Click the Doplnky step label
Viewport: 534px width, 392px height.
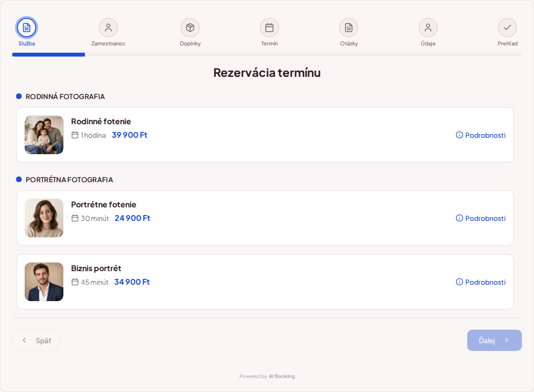pos(191,44)
